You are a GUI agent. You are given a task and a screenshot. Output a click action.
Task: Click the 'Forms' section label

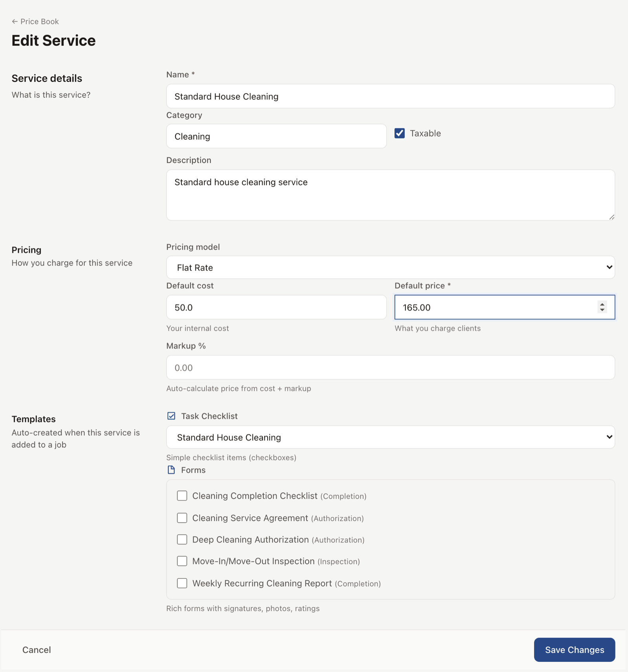tap(193, 470)
